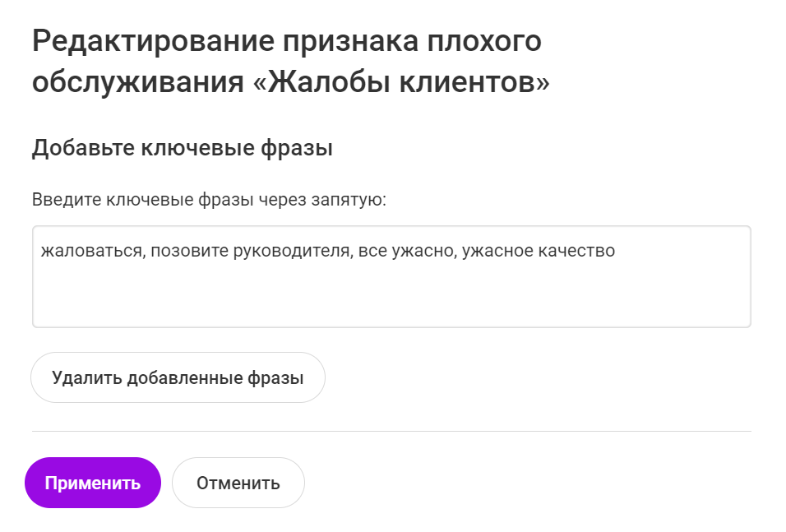Place cursor on word качество in textarea
The image size is (786, 532).
[x=576, y=251]
